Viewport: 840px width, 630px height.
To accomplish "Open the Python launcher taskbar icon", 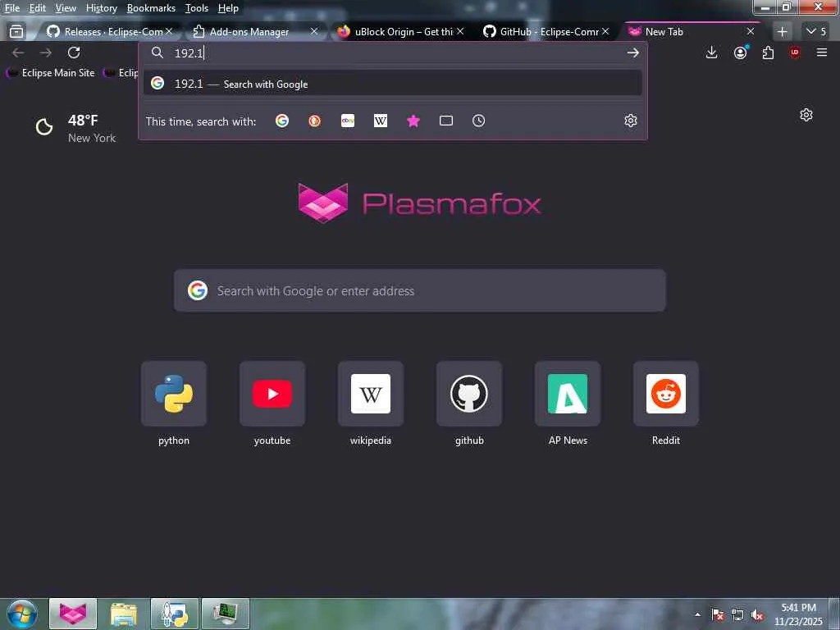I will point(175,614).
